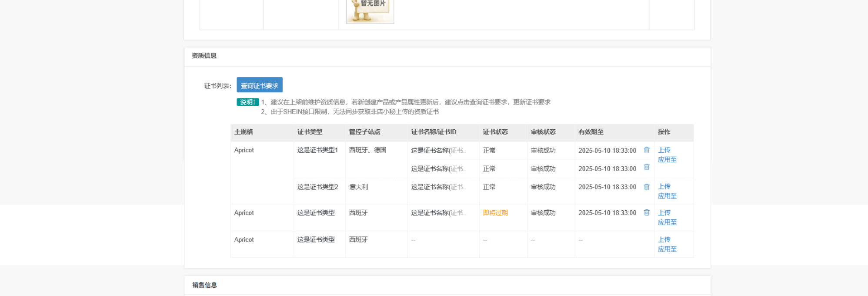Upload certificate for the empty 西班牙 row

pyautogui.click(x=664, y=239)
